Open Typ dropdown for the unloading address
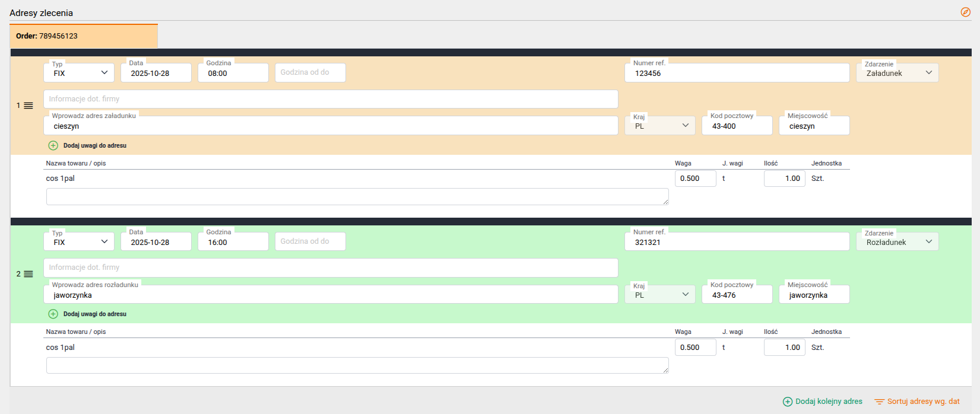980x414 pixels. [x=80, y=242]
